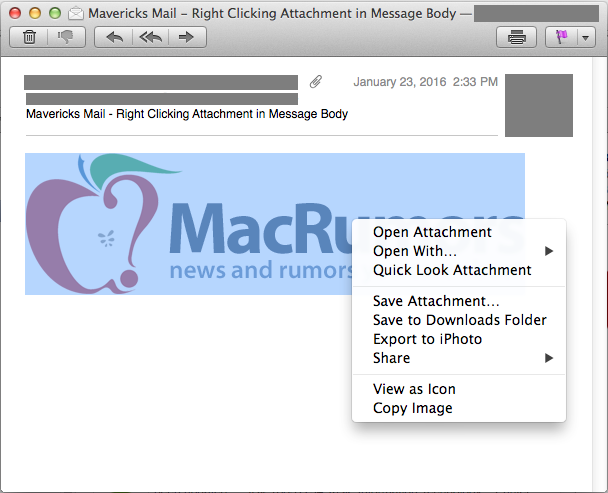
Task: Select Save to Downloads Folder
Action: (459, 320)
